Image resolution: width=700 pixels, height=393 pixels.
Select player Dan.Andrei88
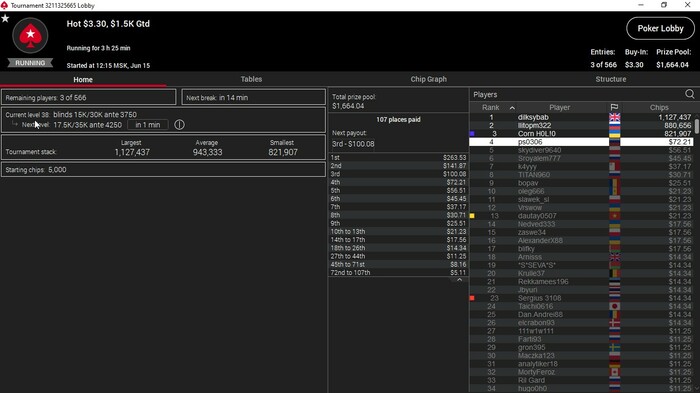click(581, 314)
